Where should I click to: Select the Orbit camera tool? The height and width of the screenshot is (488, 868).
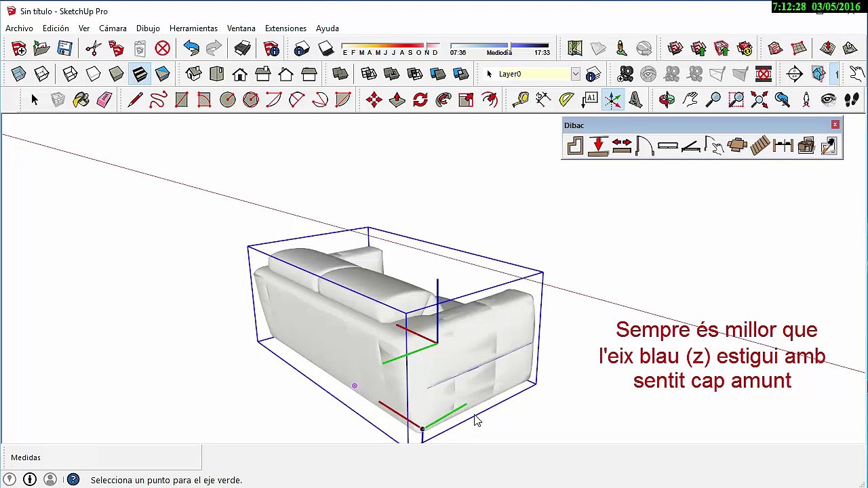667,100
